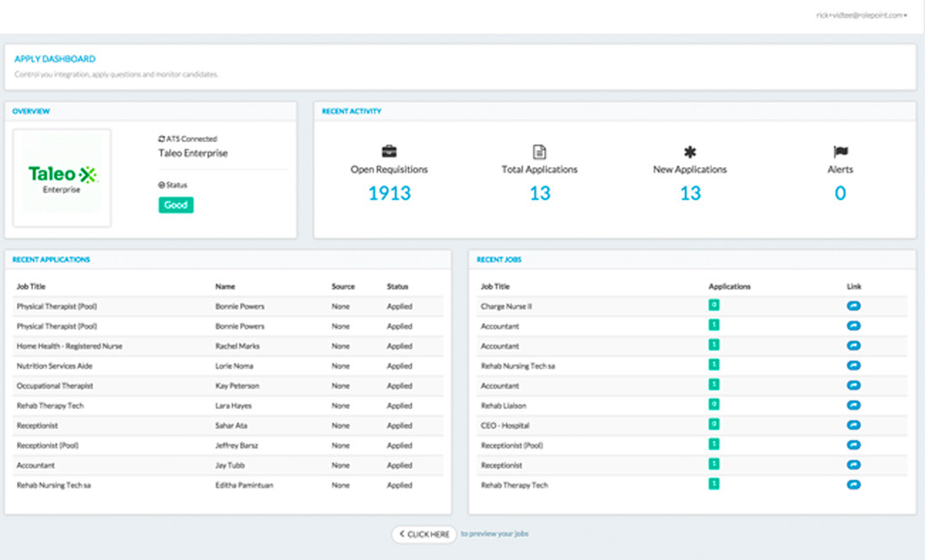This screenshot has width=925, height=560.
Task: Click the Alerts count of 0
Action: click(x=840, y=193)
